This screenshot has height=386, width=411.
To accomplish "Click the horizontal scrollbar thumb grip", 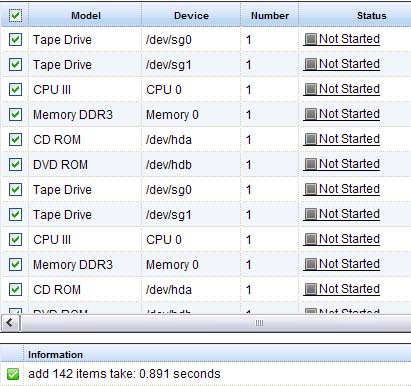I will point(259,323).
